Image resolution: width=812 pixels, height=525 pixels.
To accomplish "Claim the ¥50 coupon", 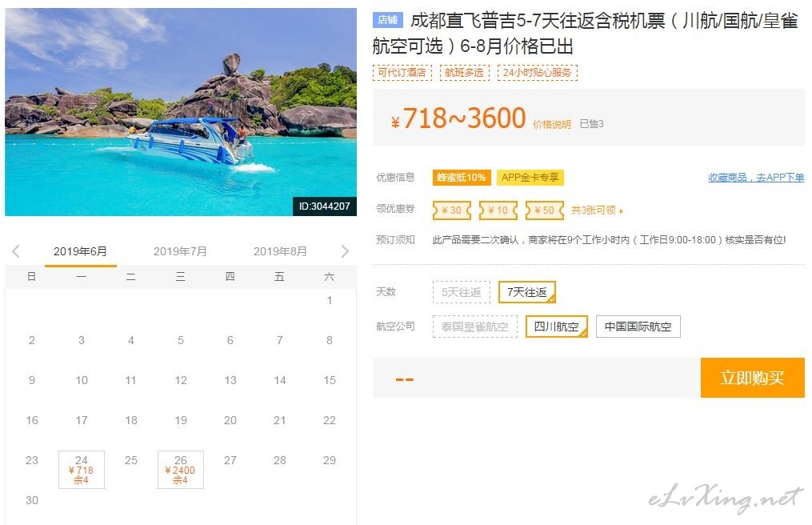I will (545, 210).
